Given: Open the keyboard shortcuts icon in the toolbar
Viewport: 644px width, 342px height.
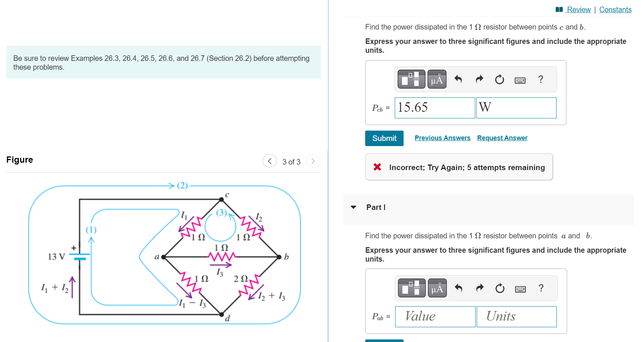Looking at the screenshot, I should point(520,79).
